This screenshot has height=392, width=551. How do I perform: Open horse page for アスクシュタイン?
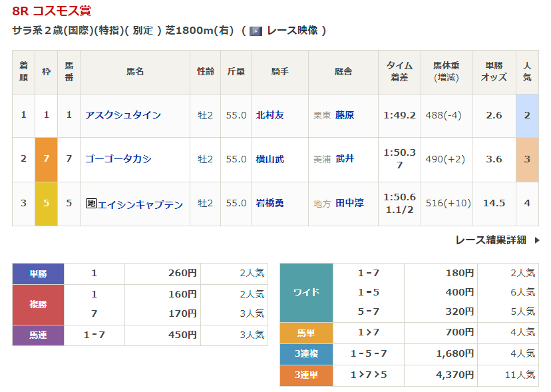coord(123,115)
